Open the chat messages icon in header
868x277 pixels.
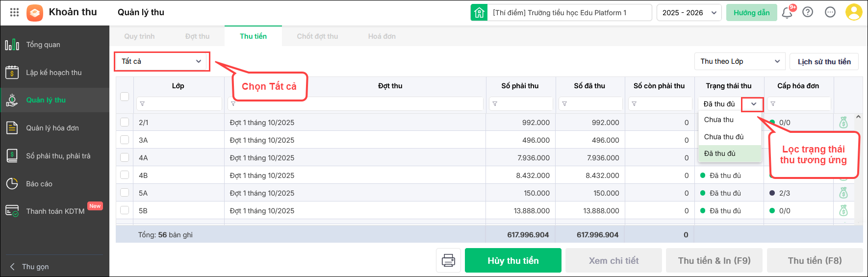(x=830, y=12)
